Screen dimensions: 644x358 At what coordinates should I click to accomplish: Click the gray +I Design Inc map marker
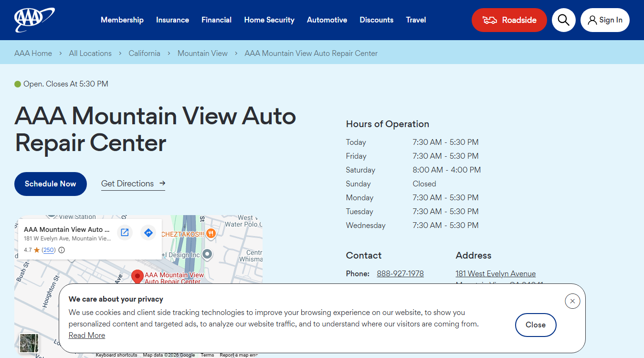click(207, 254)
